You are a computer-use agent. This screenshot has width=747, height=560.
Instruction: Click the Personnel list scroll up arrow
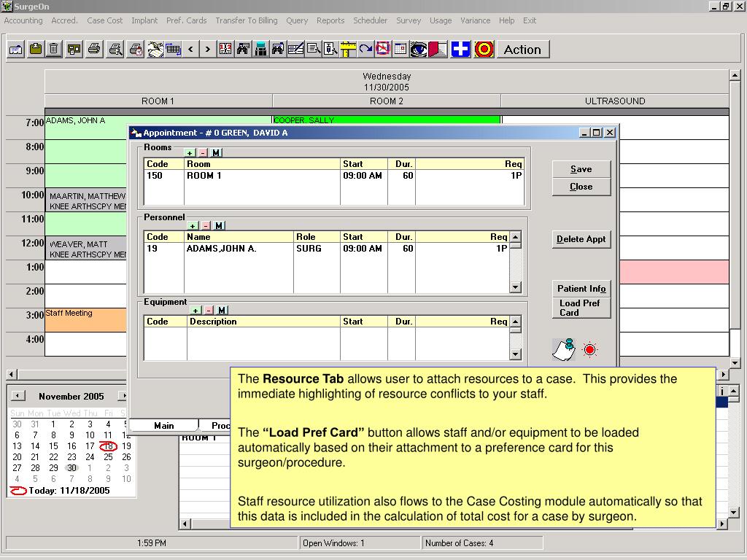(515, 237)
